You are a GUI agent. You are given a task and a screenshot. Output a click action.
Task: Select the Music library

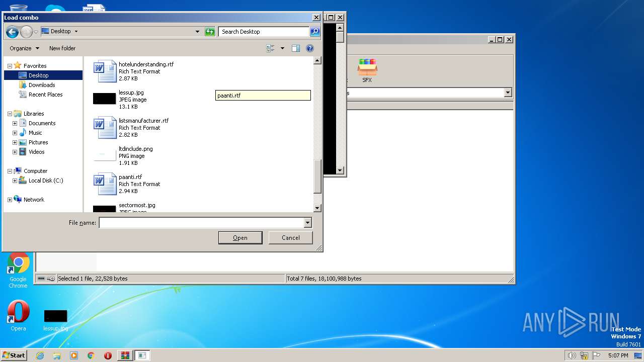35,133
